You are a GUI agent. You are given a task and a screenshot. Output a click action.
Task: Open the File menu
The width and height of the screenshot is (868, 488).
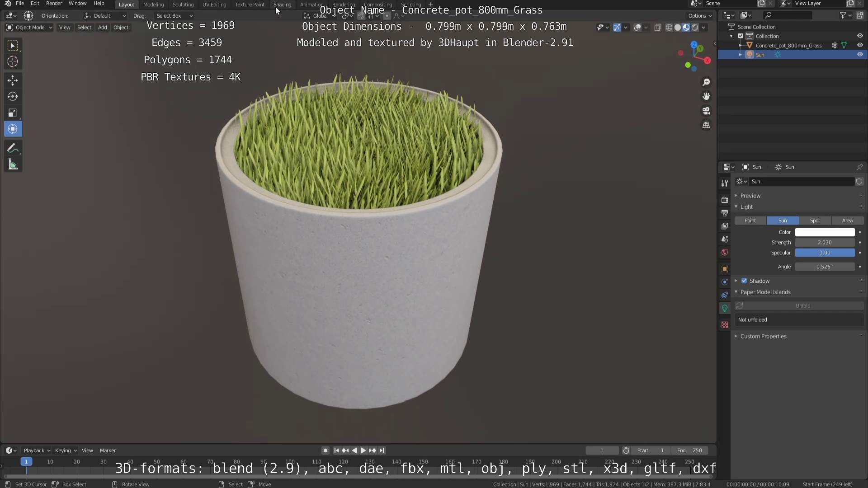pos(20,4)
